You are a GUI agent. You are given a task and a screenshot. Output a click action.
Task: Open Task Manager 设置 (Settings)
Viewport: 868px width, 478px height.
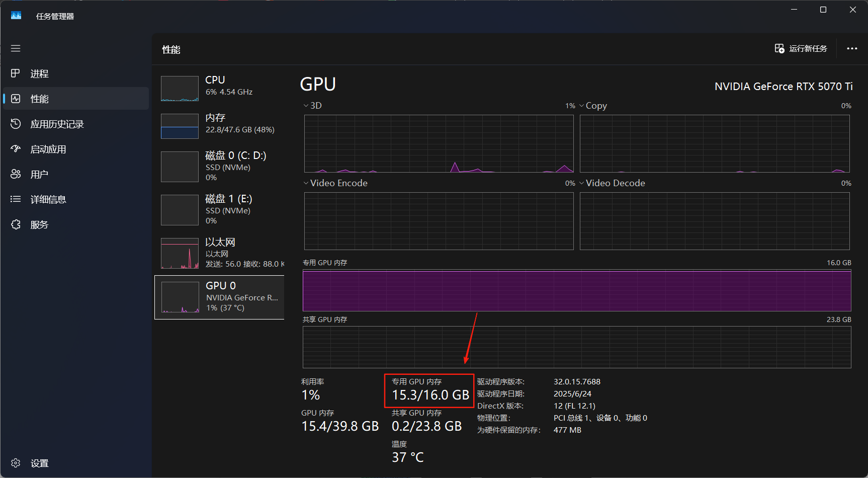point(39,462)
